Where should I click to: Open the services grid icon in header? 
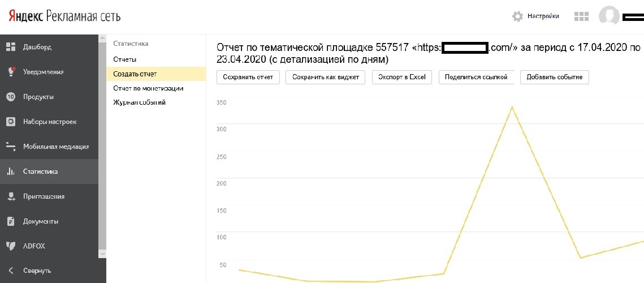coord(581,16)
